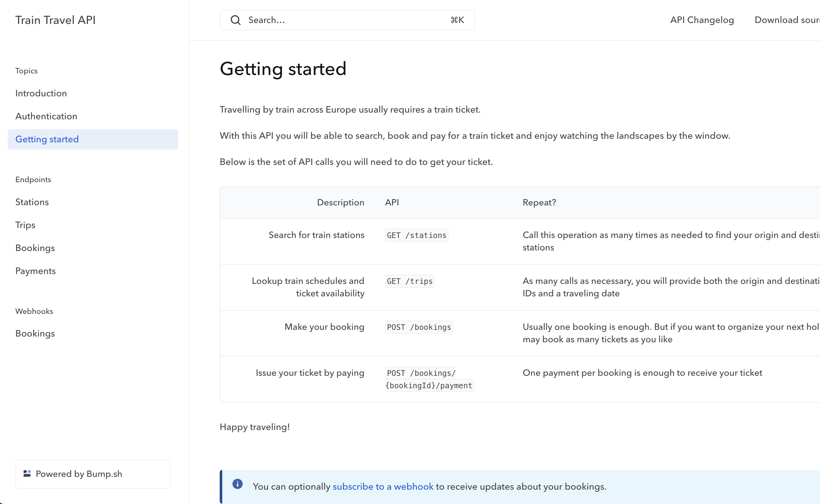
Task: Open Bookings under the Webhooks section
Action: click(35, 334)
